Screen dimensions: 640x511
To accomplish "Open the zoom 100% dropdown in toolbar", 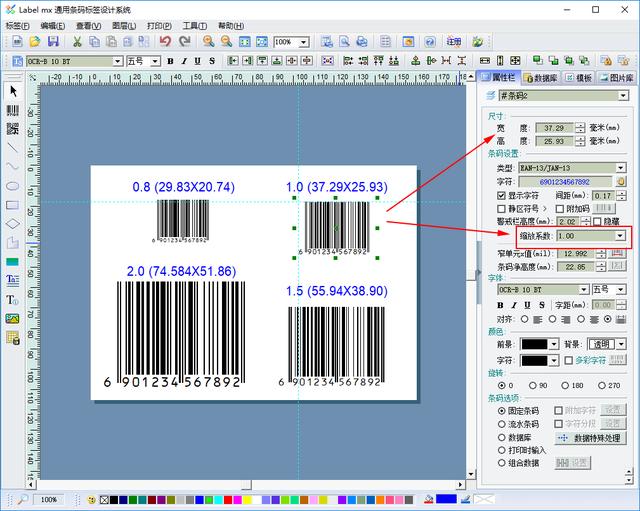I will click(303, 42).
